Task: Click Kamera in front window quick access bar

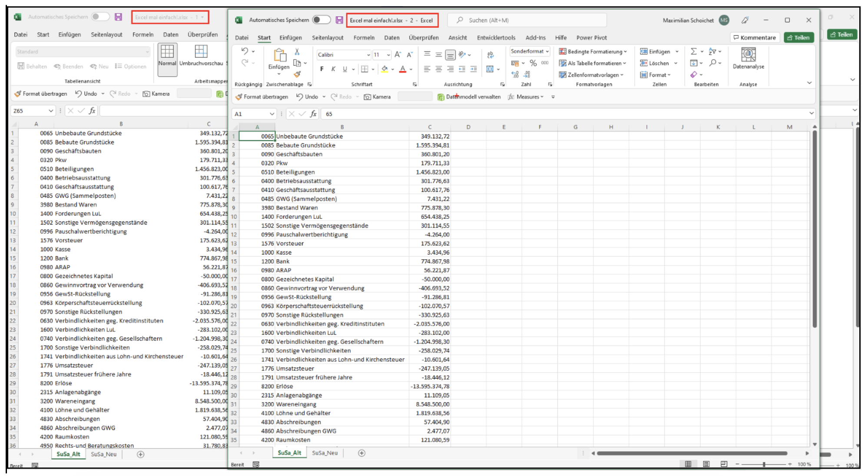Action: [x=377, y=97]
